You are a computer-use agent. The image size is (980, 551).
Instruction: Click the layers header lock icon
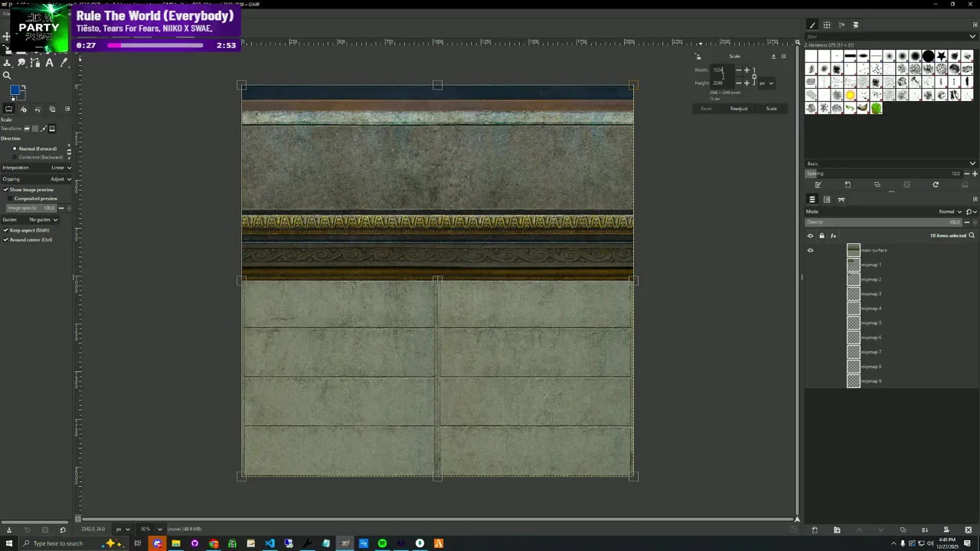[x=822, y=236]
